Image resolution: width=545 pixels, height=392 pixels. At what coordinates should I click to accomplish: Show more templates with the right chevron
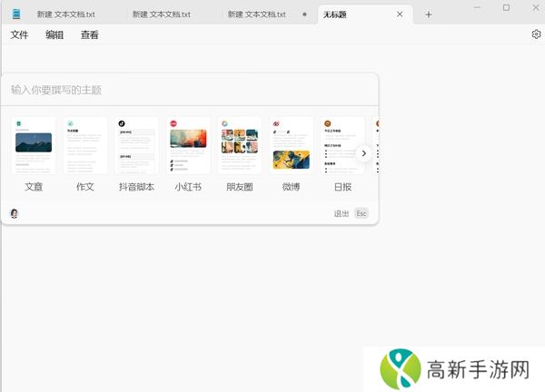[x=363, y=153]
